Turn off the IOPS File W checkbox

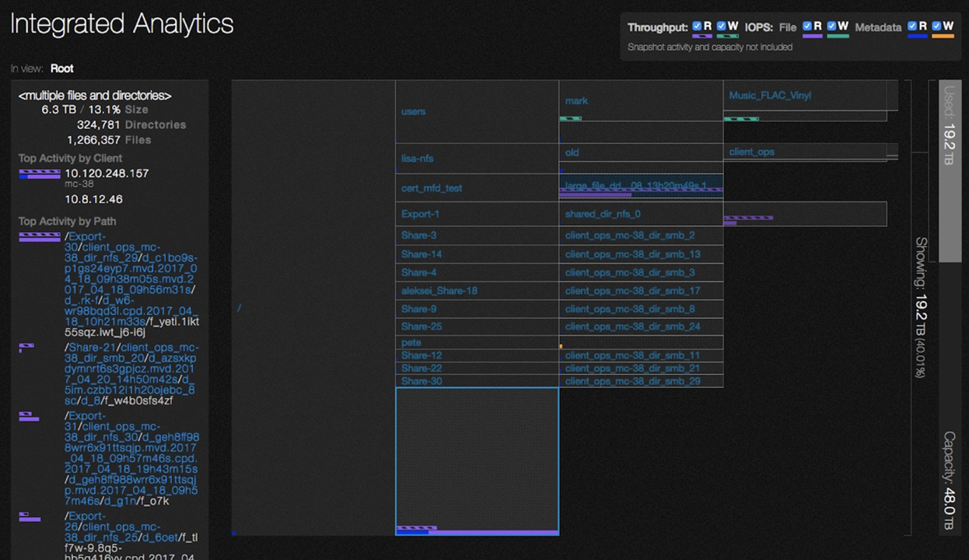coord(832,26)
